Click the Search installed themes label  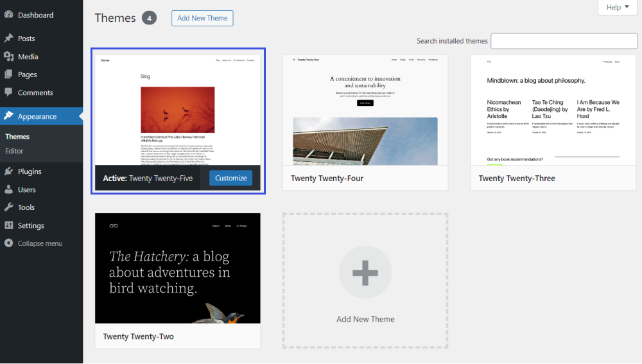click(452, 41)
